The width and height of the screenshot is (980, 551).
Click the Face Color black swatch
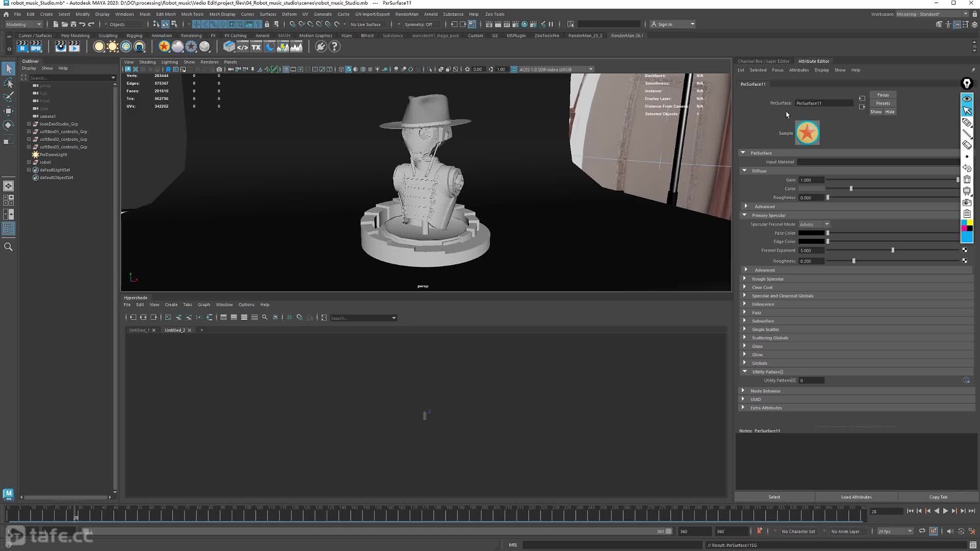[x=811, y=233]
